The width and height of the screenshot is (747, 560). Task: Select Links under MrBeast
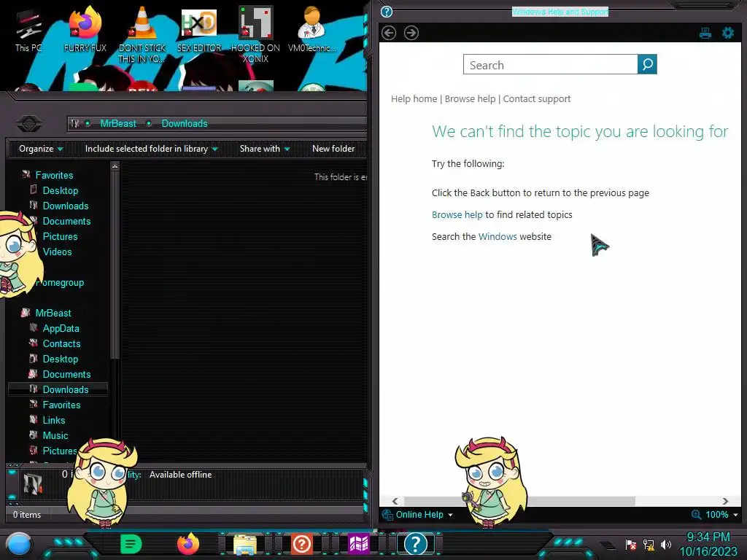click(x=54, y=420)
